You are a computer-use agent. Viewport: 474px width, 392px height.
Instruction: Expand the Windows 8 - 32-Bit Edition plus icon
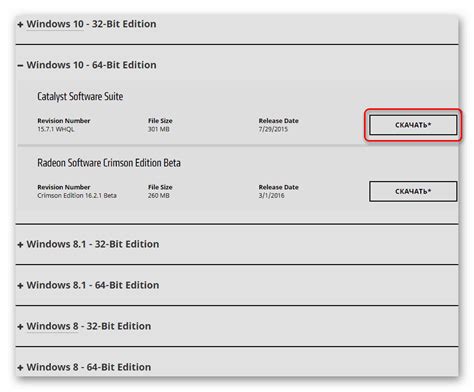[20, 327]
